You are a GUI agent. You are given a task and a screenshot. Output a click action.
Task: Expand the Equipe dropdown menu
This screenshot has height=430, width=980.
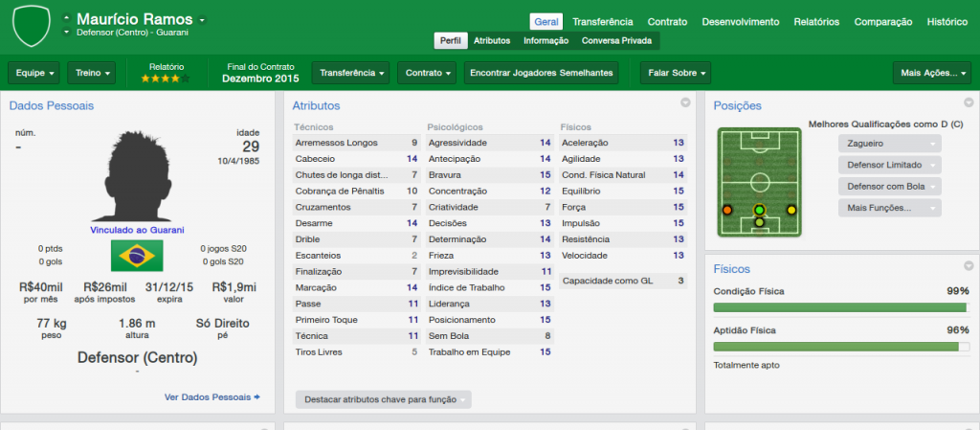pos(35,73)
